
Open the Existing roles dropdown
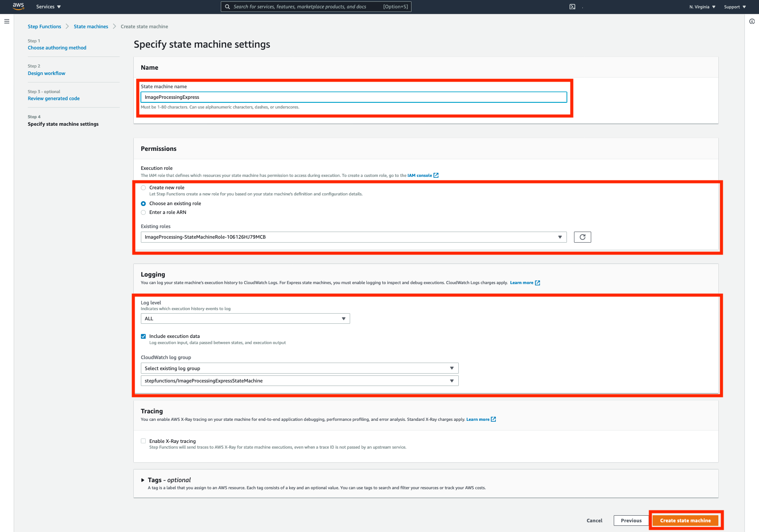(x=354, y=237)
